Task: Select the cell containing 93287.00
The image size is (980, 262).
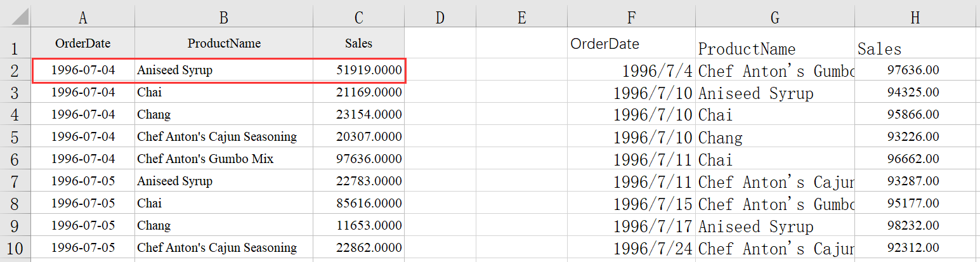Action: (x=915, y=181)
